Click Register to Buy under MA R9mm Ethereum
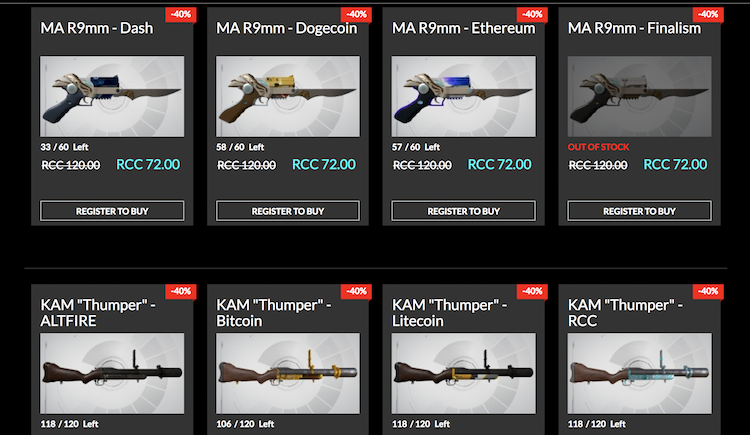Image resolution: width=750 pixels, height=435 pixels. tap(463, 211)
